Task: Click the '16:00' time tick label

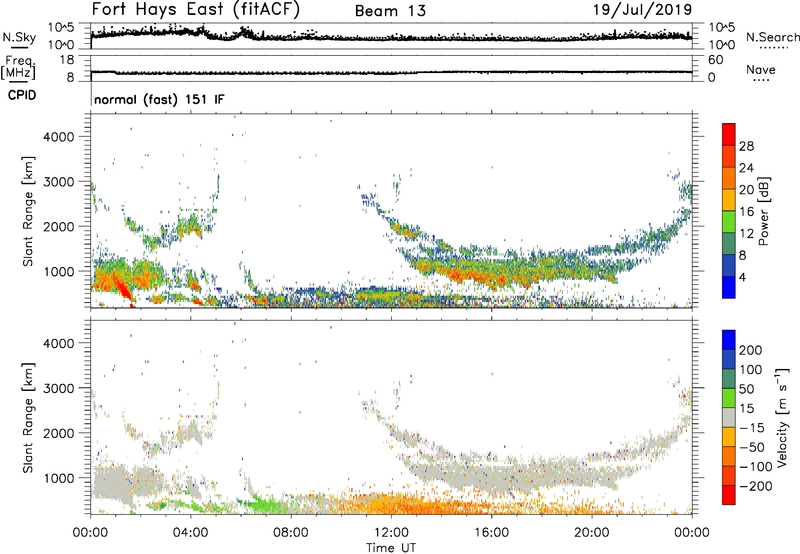Action: (491, 533)
